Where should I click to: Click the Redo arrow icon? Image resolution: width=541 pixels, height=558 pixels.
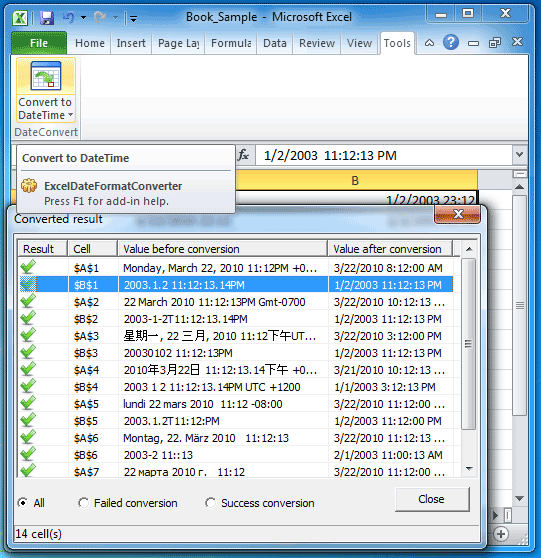click(100, 17)
